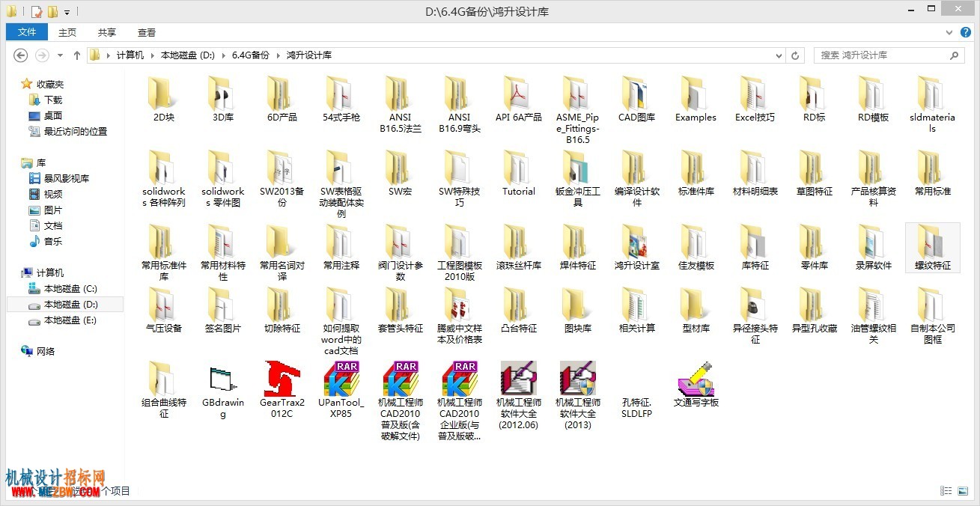
Task: Select 桌面 in the navigation pane
Action: (52, 115)
